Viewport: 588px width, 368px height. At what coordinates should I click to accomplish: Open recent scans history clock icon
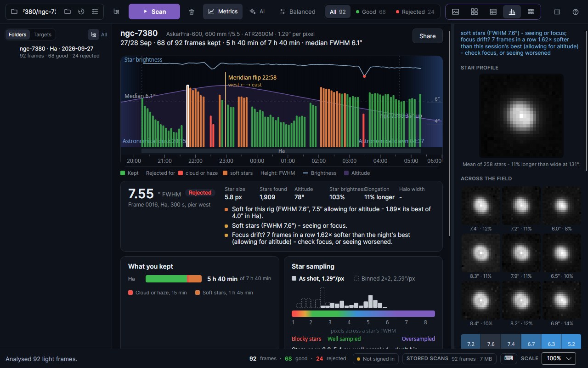tap(81, 11)
